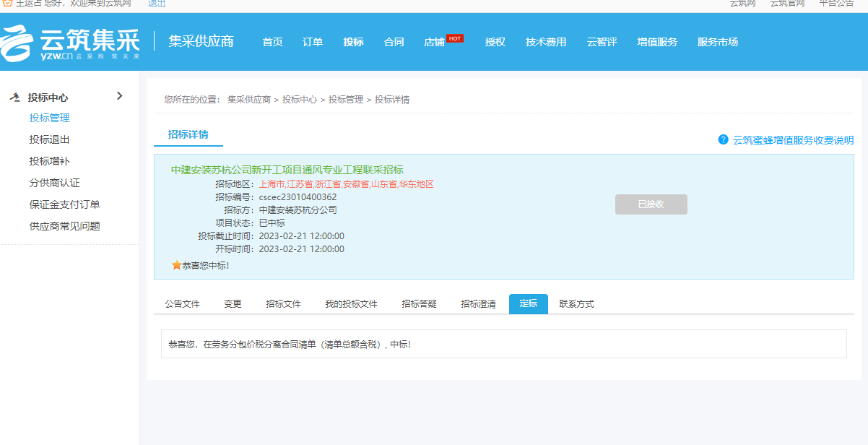
Task: Click the 云筑集采 logo
Action: click(70, 43)
